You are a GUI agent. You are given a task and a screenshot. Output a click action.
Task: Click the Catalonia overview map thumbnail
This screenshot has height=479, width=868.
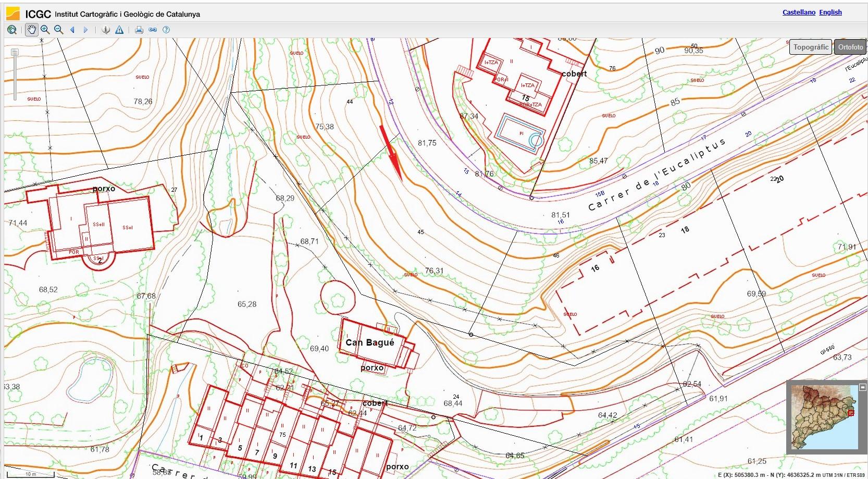point(824,417)
